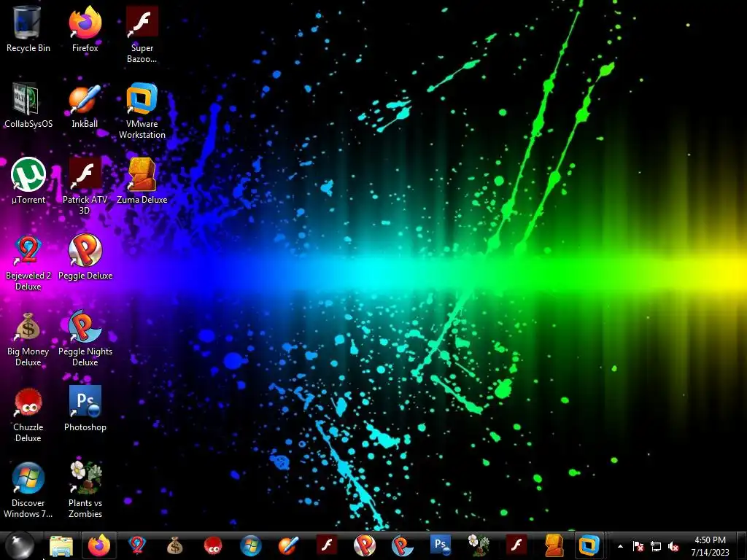Click the Bejeweled 2 Deluxe desktop shortcut

[x=28, y=262]
